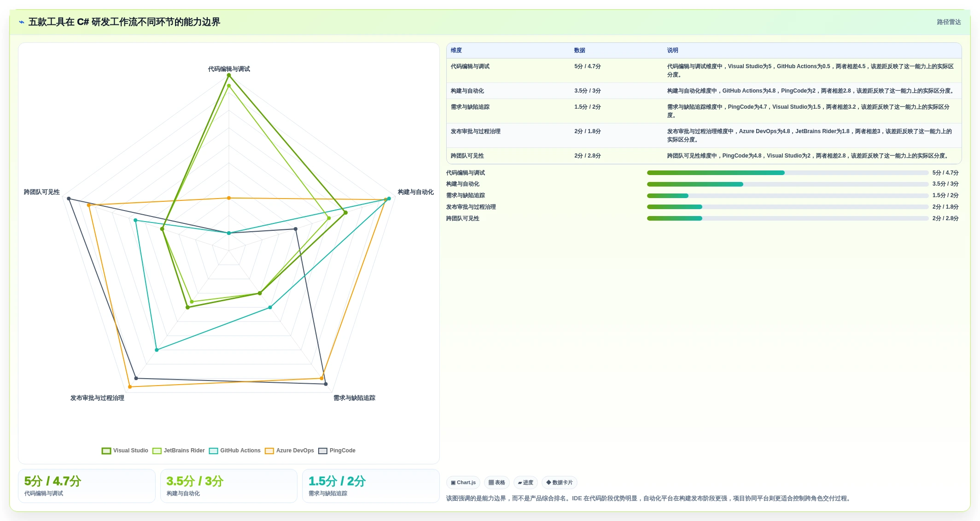980x521 pixels.
Task: Click the 维度 column header
Action: (456, 50)
